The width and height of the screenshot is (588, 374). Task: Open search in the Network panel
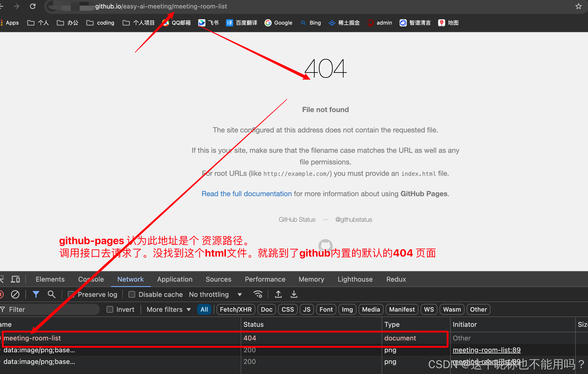click(51, 294)
